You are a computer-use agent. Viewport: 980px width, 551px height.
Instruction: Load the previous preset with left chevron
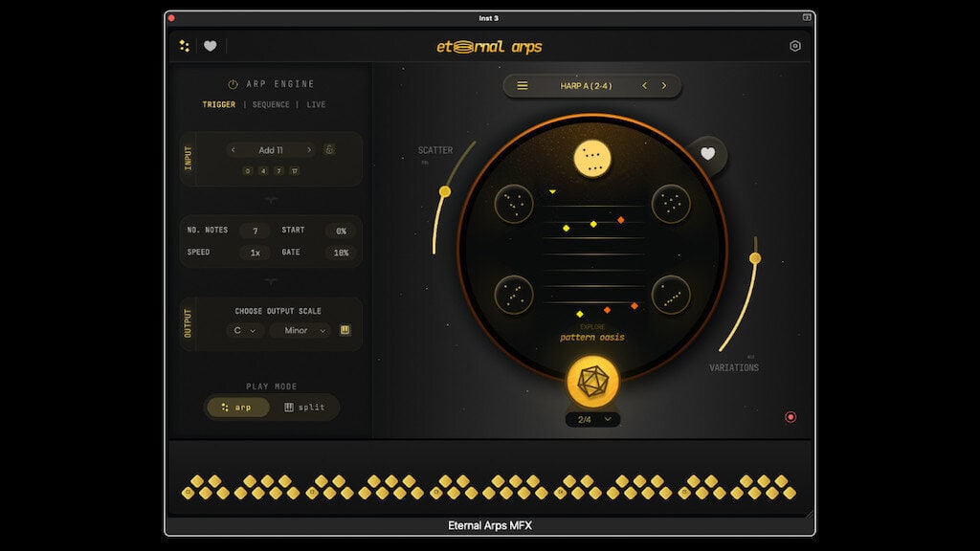pyautogui.click(x=644, y=85)
